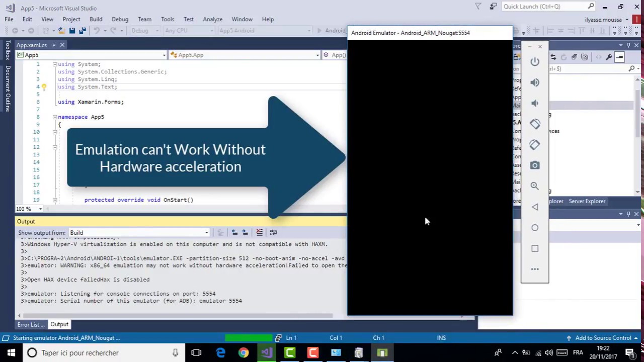Open Task View from the taskbar

tap(196, 352)
